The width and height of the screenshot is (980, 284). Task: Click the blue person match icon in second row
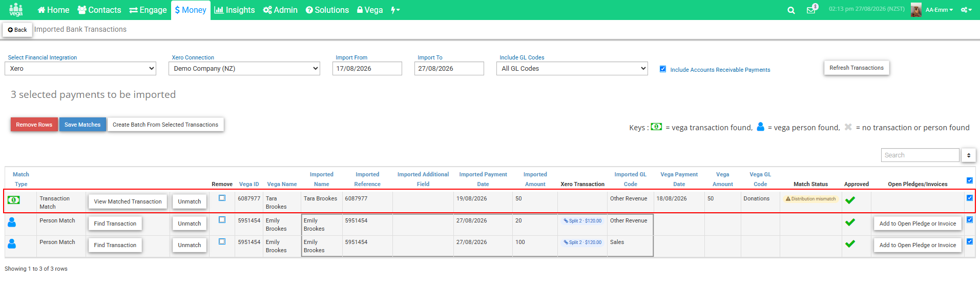click(x=12, y=222)
